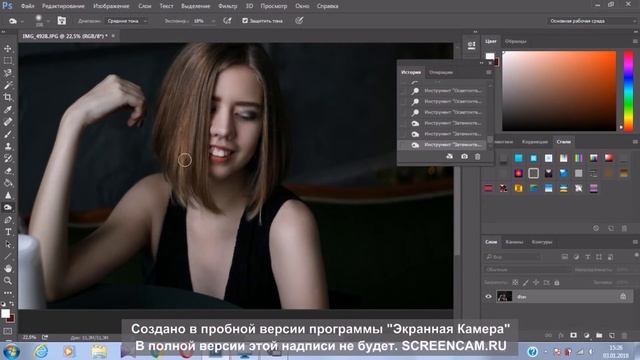Open Windows Start menu
The width and height of the screenshot is (640, 360).
click(x=11, y=351)
